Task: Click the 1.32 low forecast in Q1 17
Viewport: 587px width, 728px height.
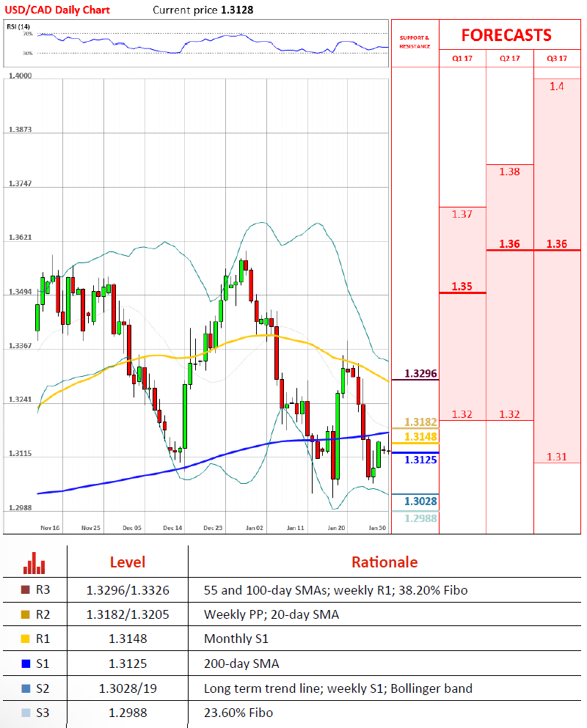Action: (x=462, y=414)
